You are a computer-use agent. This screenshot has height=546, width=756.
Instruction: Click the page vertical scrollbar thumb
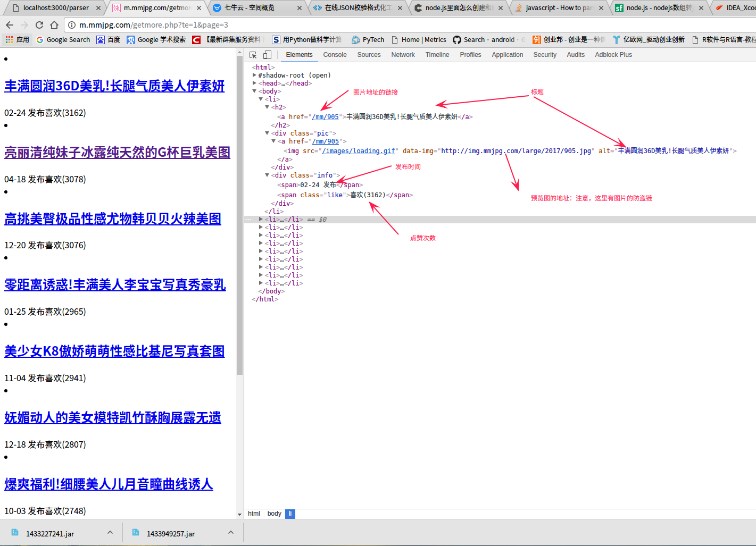click(239, 215)
